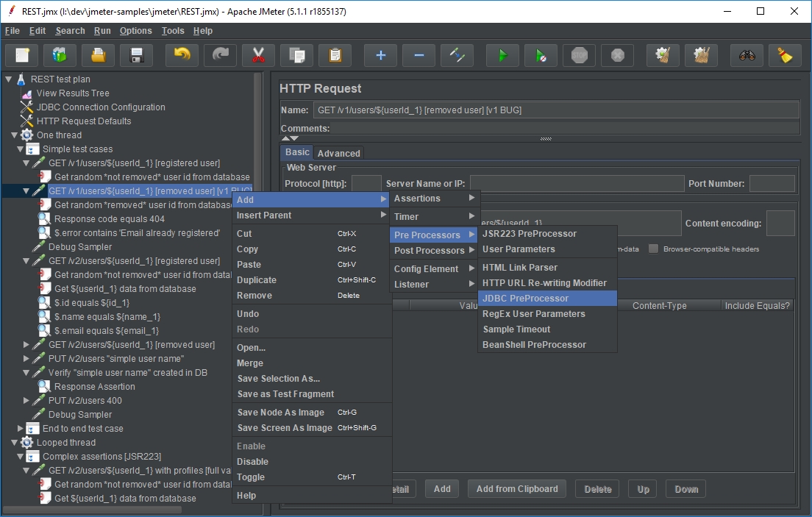Click the tree panel vertical scrollbar
Image resolution: width=812 pixels, height=517 pixels.
click(257, 132)
